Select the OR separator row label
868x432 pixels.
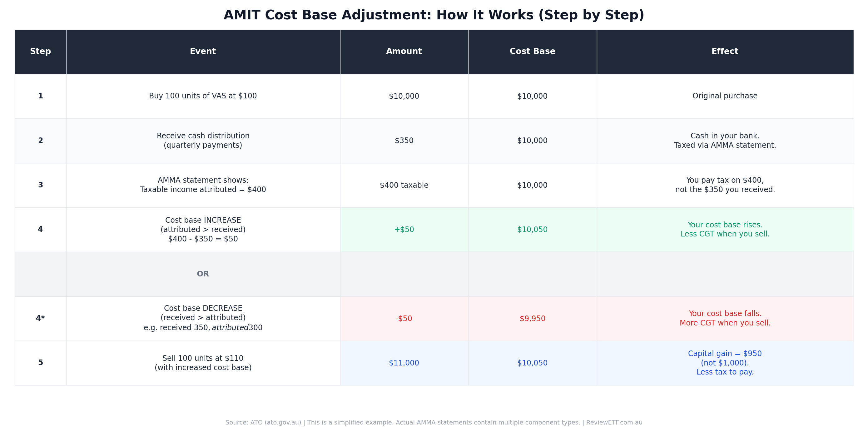[x=203, y=274]
